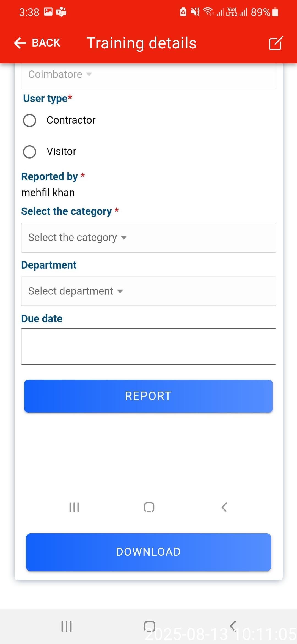Open the Coimbatore location dropdown

(x=148, y=75)
